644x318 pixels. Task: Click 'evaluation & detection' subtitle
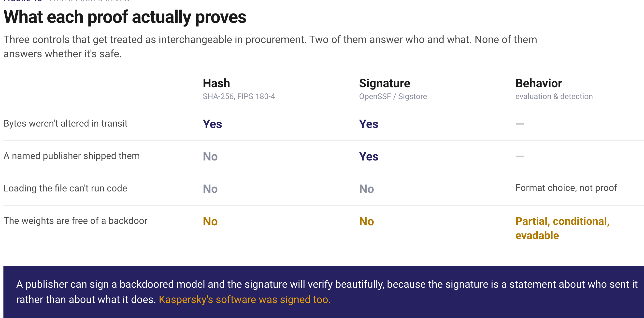coord(554,97)
